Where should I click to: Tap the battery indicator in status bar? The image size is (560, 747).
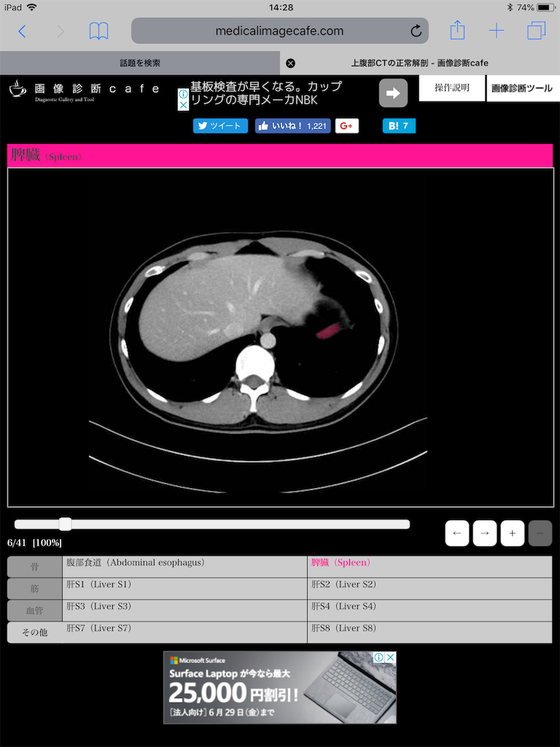pos(545,7)
